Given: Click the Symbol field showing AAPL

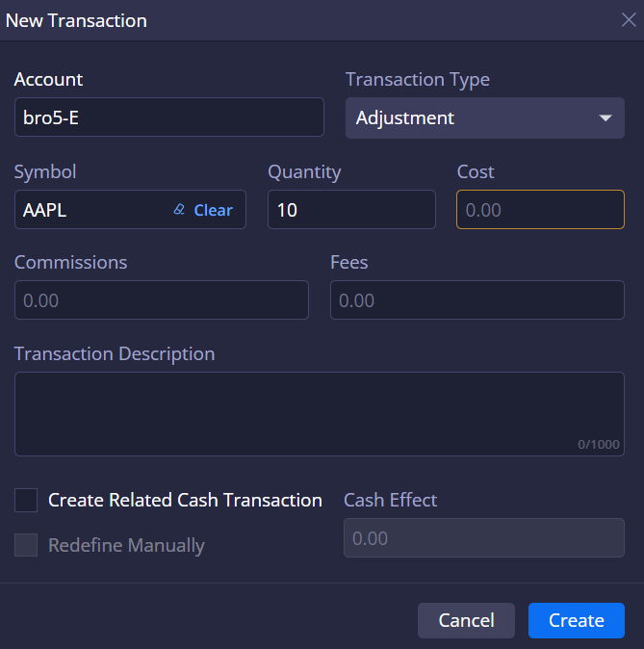Looking at the screenshot, I should point(91,210).
